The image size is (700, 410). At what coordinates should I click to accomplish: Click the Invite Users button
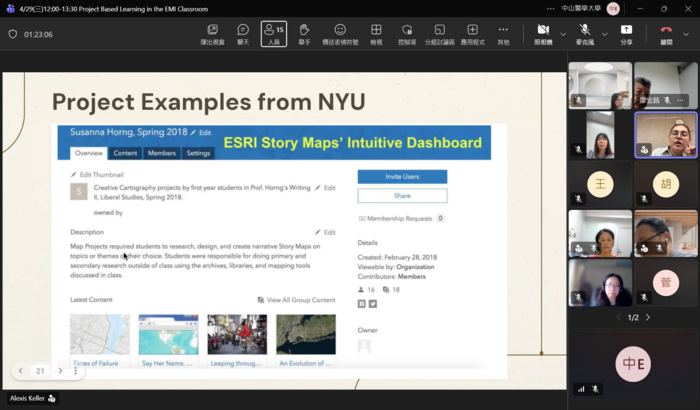tap(402, 176)
